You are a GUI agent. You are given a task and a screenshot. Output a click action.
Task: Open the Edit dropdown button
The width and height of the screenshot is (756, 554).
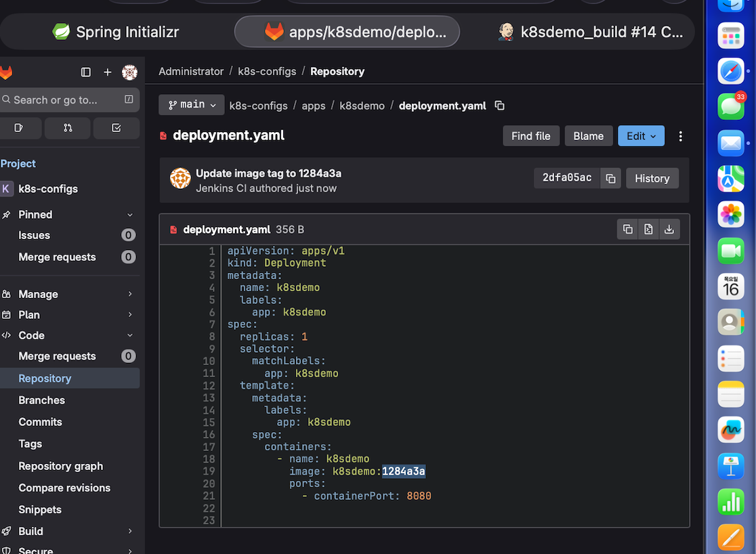(x=641, y=136)
